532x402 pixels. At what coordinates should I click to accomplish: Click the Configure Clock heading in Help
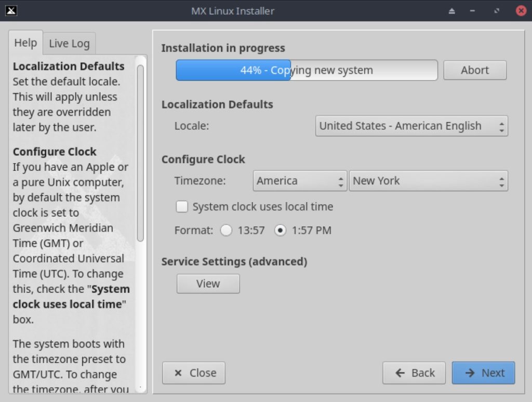pyautogui.click(x=55, y=152)
